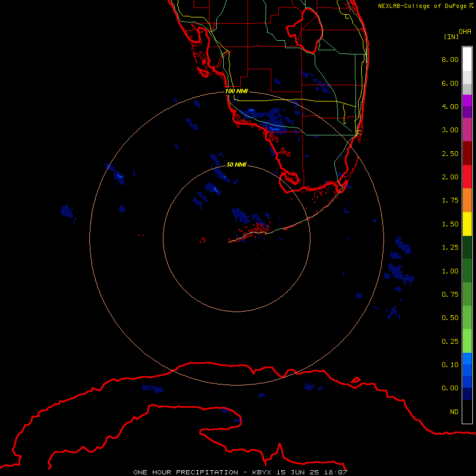The height and width of the screenshot is (476, 476).
Task: Click the ND legend label
Action: tap(454, 412)
